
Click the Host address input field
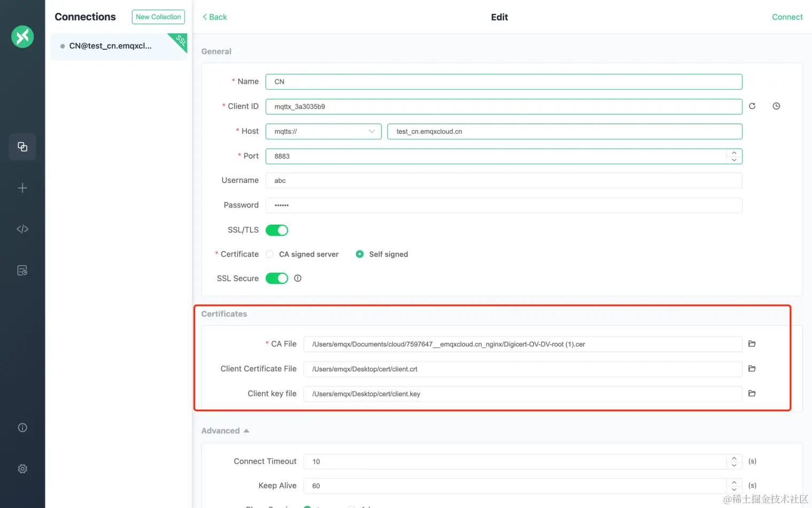[x=565, y=132]
